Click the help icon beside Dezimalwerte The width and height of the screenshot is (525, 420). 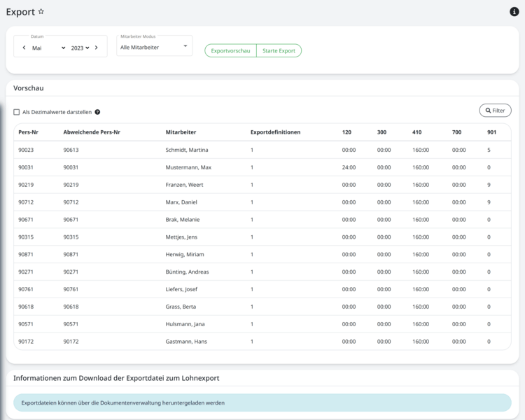pos(97,112)
